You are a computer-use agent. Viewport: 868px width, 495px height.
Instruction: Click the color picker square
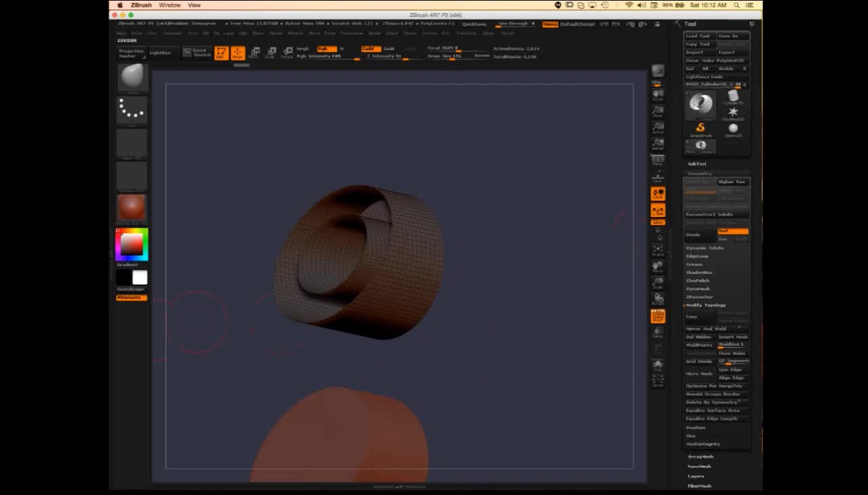pyautogui.click(x=132, y=245)
